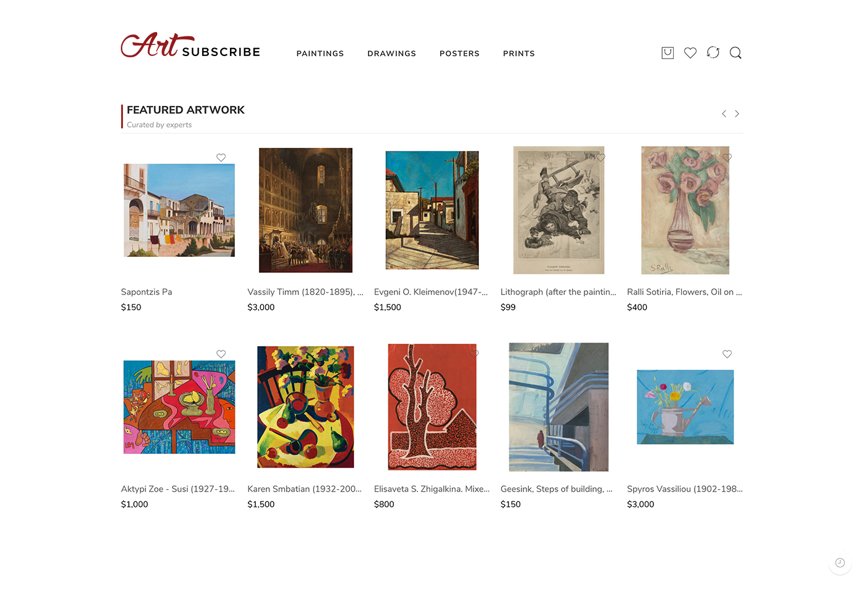863x616 pixels.
Task: Toggle wishlist heart on Ralli Sotiria Flowers
Action: tap(727, 158)
